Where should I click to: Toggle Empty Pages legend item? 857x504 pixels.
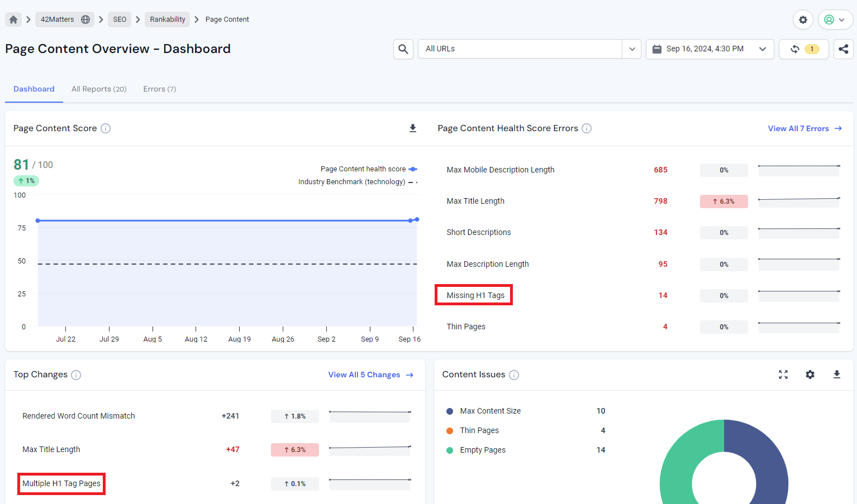pos(476,450)
